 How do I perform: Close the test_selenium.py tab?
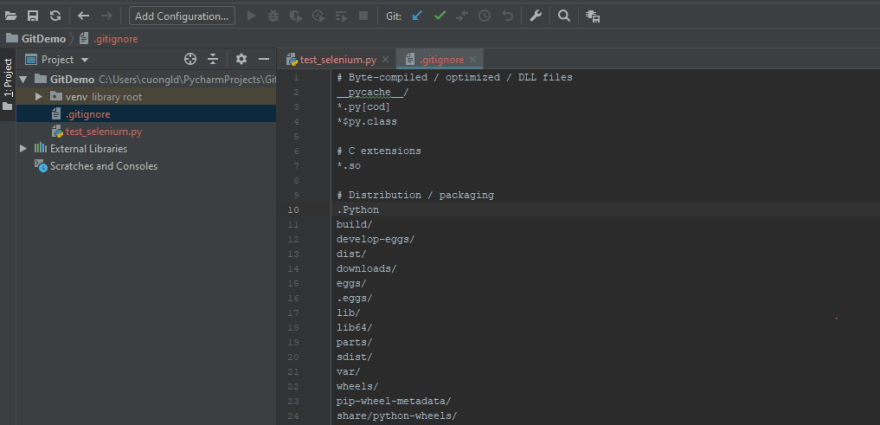click(386, 60)
